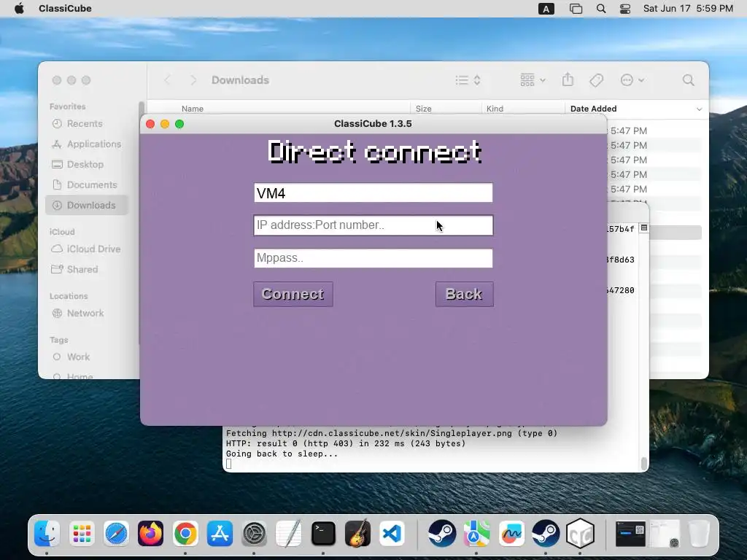Click the Connect button
Viewport: 747px width, 560px height.
pyautogui.click(x=293, y=295)
